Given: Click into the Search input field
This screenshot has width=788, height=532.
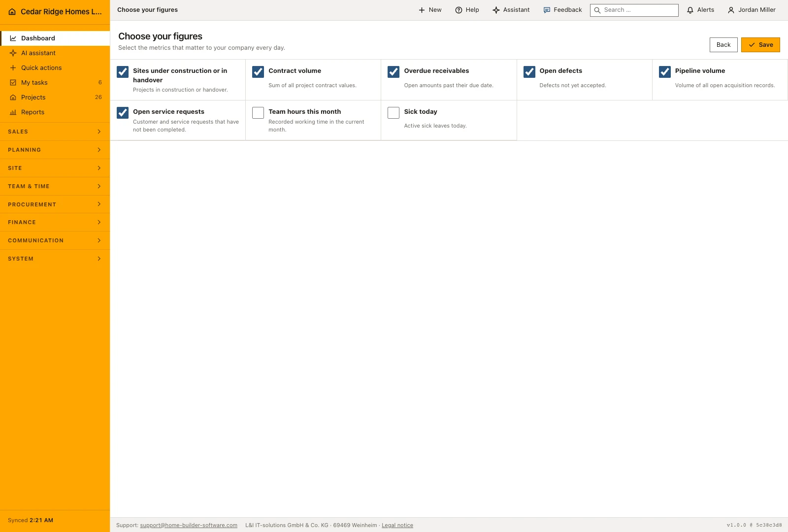Looking at the screenshot, I should point(634,10).
